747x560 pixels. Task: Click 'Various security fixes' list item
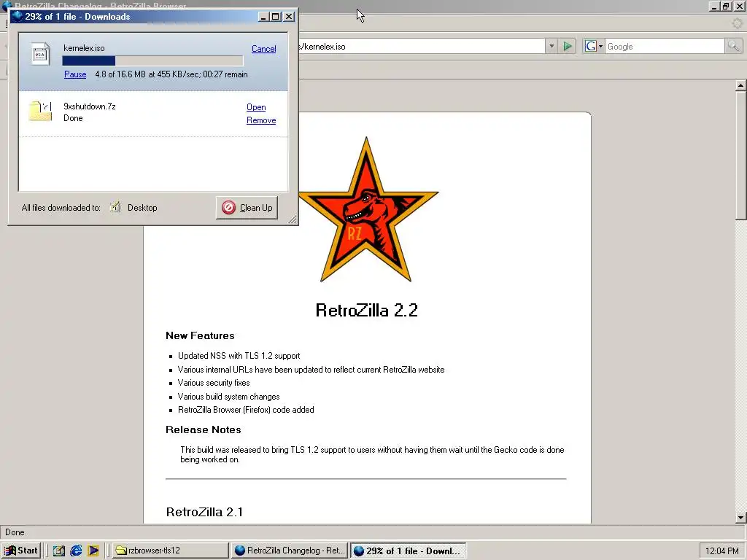point(214,383)
